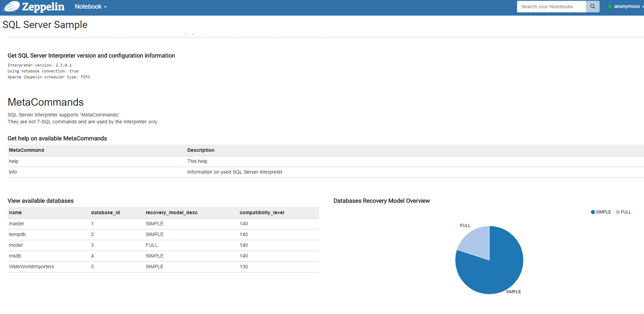Toggle the FULL series in chart legend
The image size is (644, 314).
coord(623,212)
